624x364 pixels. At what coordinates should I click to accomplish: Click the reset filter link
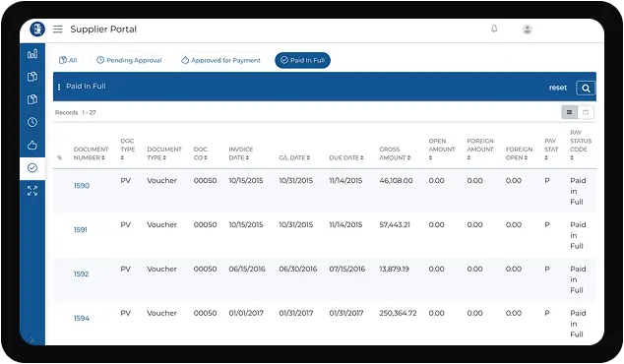coord(557,88)
